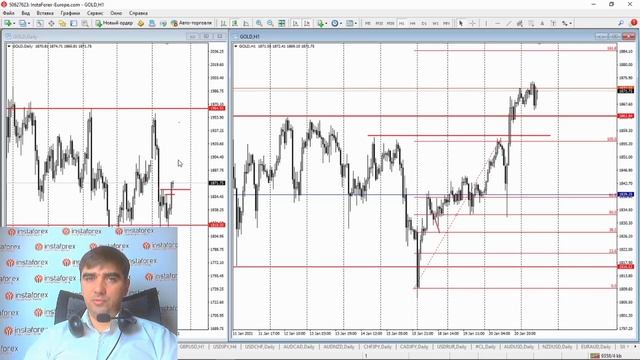
Task: Select the cursor arrow tool
Action: 461,23
